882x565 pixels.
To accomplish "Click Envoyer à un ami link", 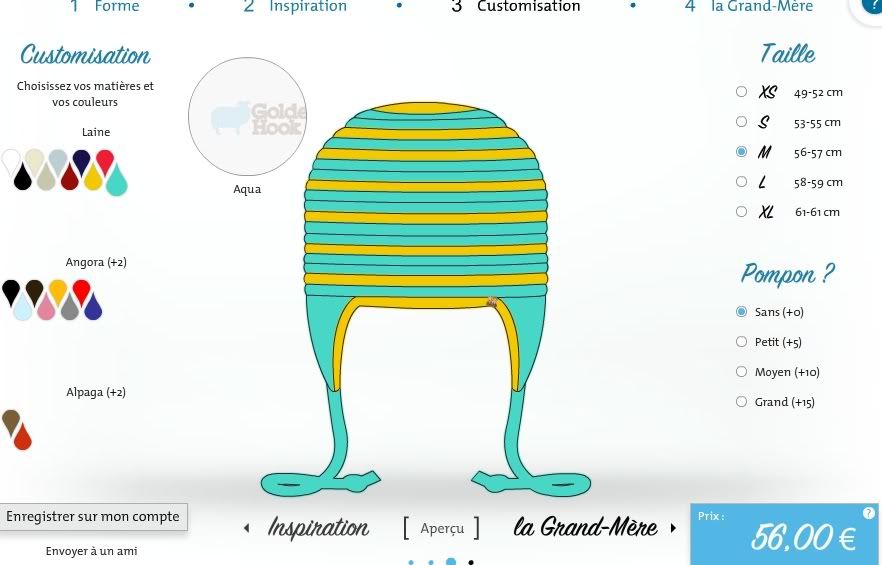I will pos(91,551).
